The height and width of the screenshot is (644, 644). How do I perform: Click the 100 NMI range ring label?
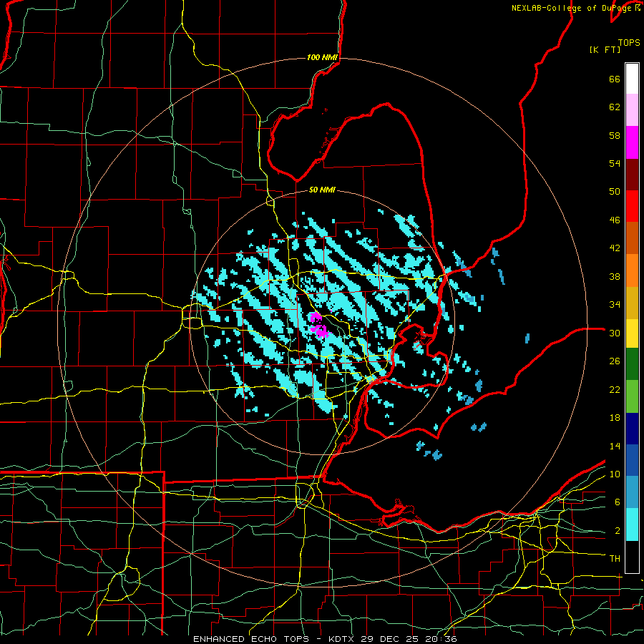tap(322, 57)
